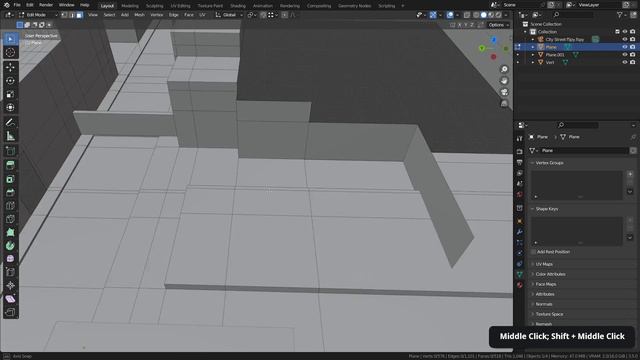The image size is (640, 360).
Task: Enable edge select mode
Action: pos(72,15)
